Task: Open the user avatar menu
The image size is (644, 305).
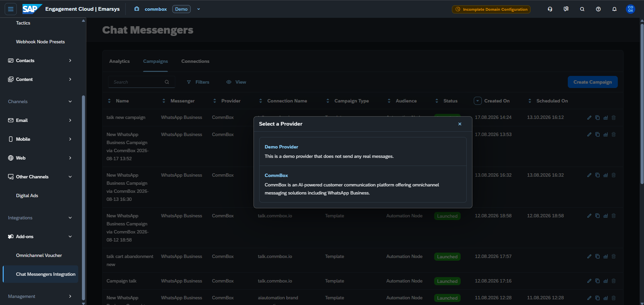Action: click(x=631, y=9)
